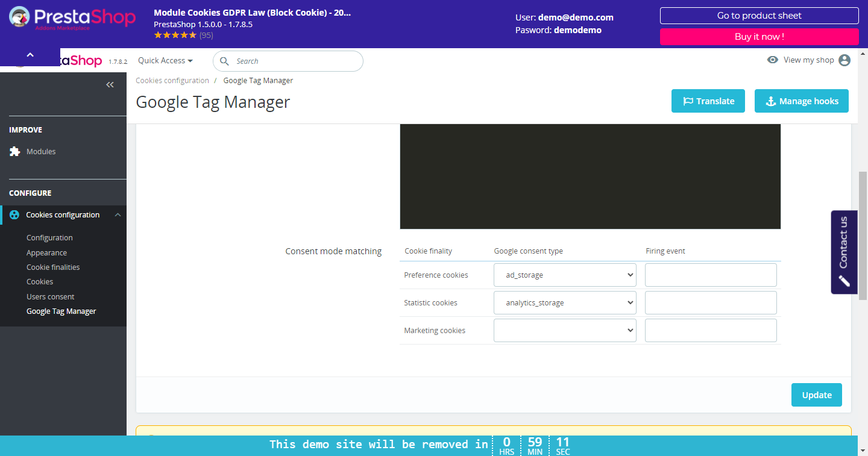Click the Preference cookies row label

click(436, 275)
